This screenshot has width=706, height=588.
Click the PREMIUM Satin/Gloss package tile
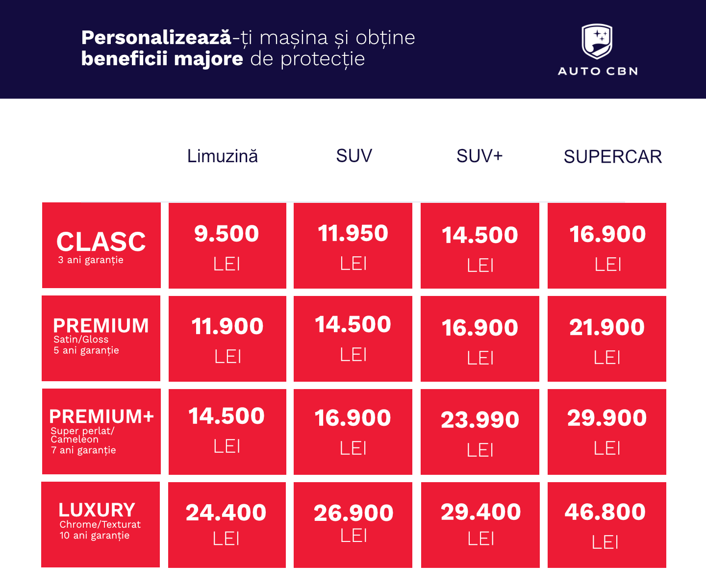pos(101,338)
